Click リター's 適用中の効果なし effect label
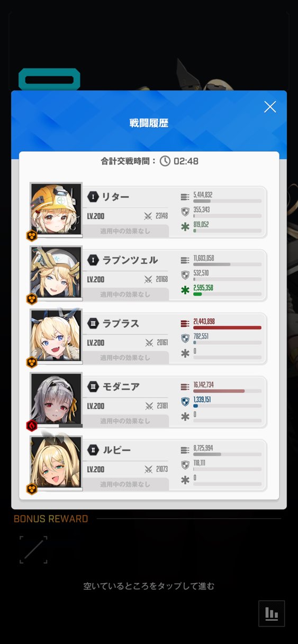The image size is (298, 644). point(125,231)
